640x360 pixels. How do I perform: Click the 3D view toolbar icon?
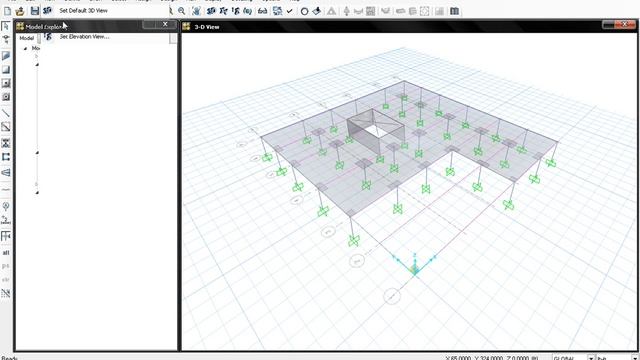(211, 11)
